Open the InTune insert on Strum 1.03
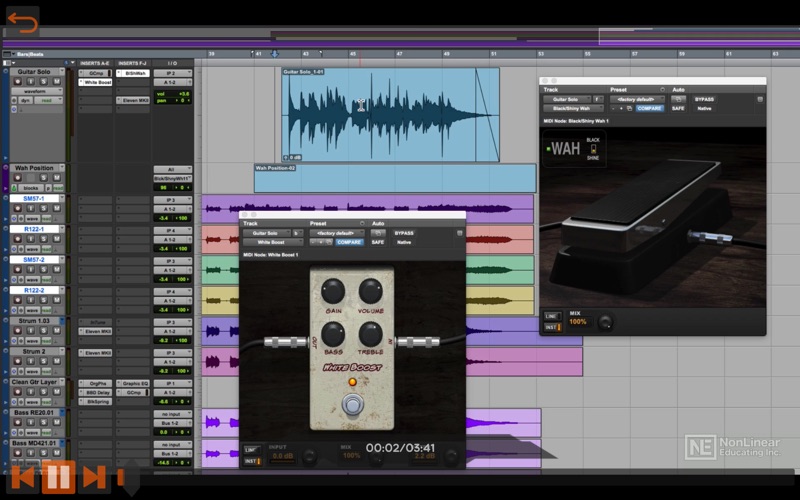The image size is (800, 500). click(x=95, y=322)
